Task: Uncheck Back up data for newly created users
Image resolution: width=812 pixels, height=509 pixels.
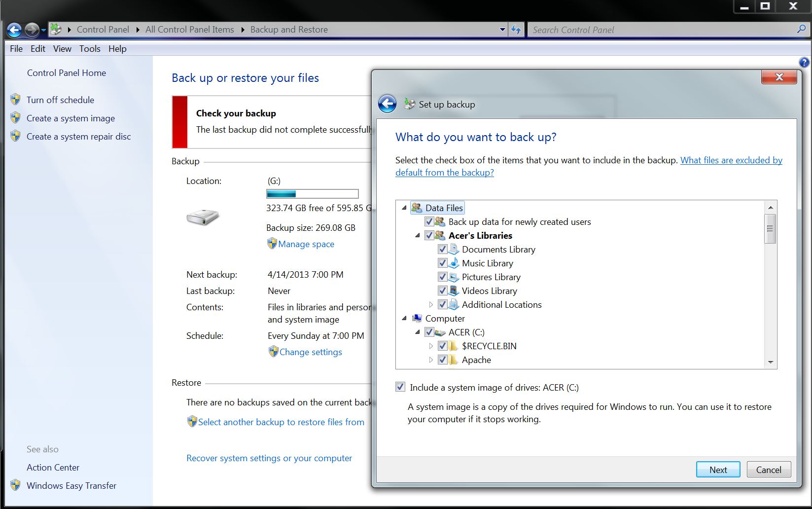Action: click(x=429, y=222)
